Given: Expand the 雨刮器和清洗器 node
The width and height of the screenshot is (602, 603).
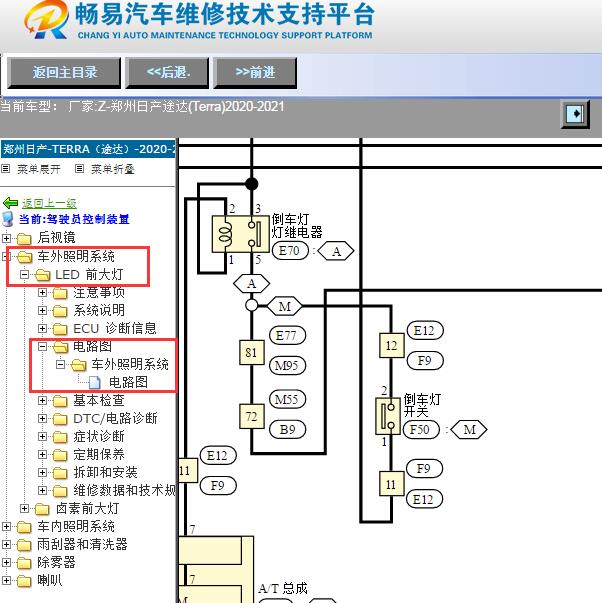Looking at the screenshot, I should point(6,545).
